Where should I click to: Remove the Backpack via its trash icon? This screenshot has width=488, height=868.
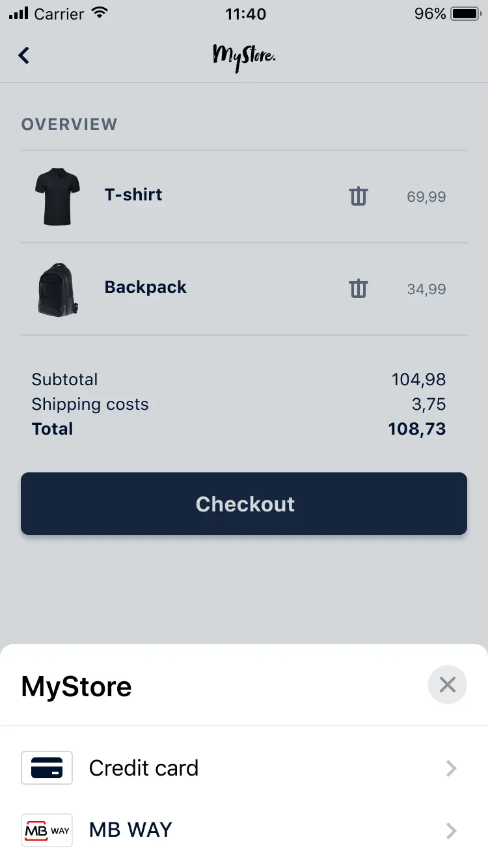pyautogui.click(x=358, y=288)
